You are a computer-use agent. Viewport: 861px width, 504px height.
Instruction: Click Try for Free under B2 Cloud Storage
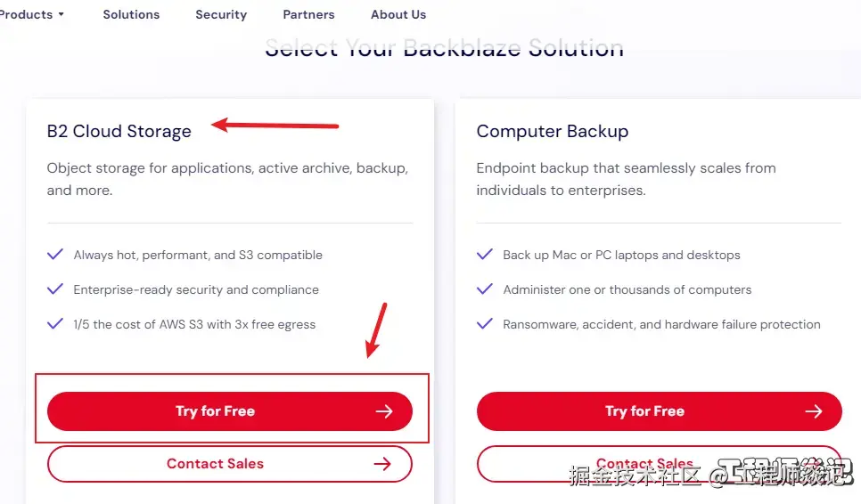tap(215, 411)
